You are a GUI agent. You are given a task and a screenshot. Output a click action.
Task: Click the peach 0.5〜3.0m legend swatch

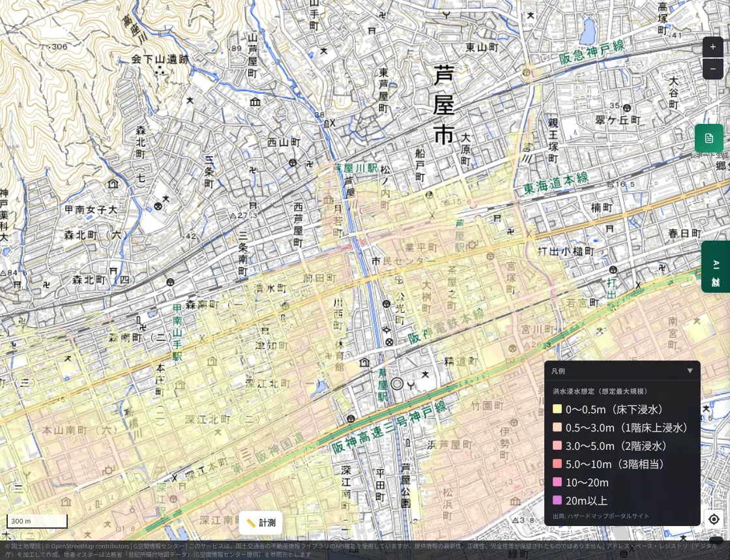click(557, 427)
